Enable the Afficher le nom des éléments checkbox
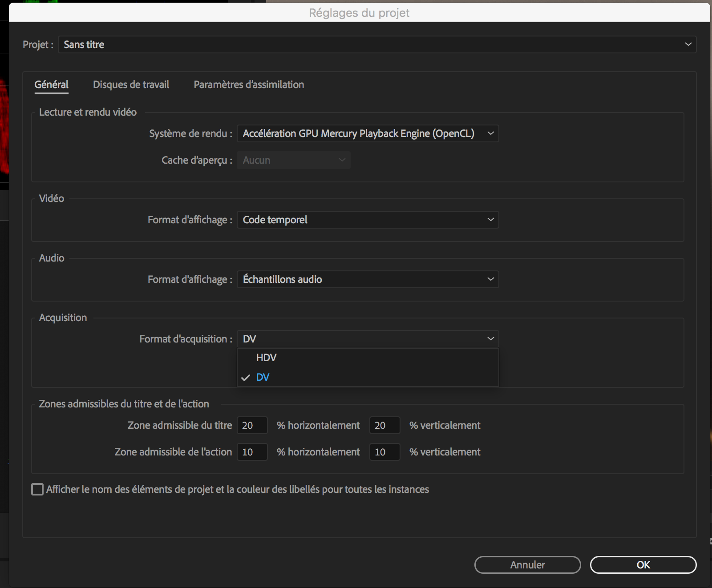Viewport: 712px width, 588px height. 38,489
